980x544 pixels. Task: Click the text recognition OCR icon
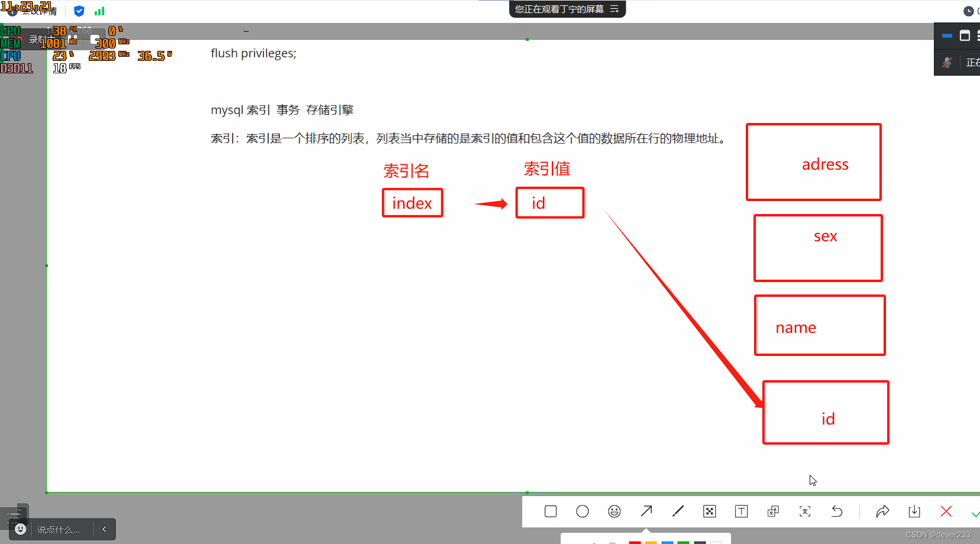tap(805, 511)
